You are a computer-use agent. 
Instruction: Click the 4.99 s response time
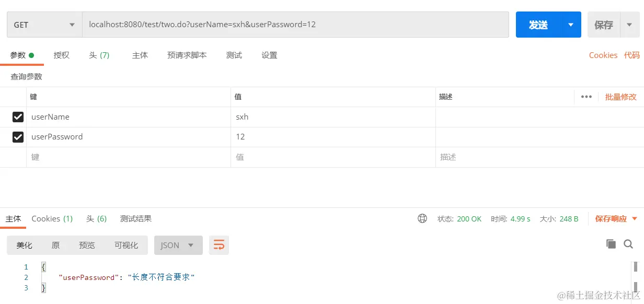pos(520,219)
